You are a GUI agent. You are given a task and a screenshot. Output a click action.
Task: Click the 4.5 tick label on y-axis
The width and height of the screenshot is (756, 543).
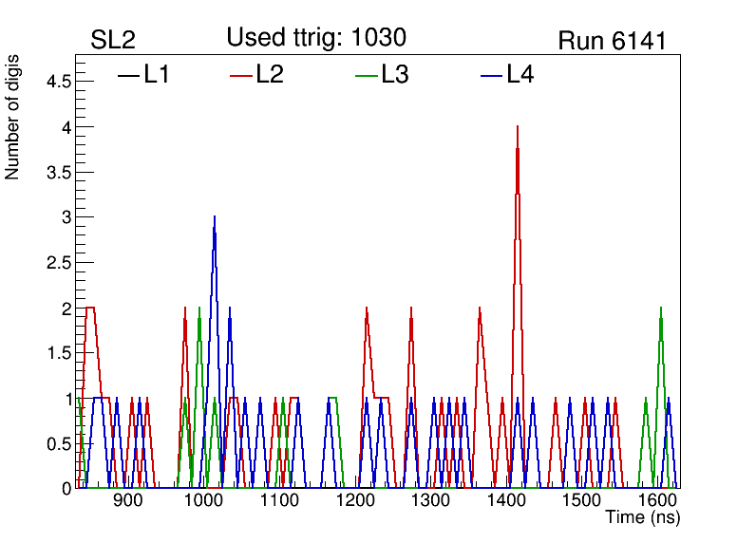coord(58,82)
